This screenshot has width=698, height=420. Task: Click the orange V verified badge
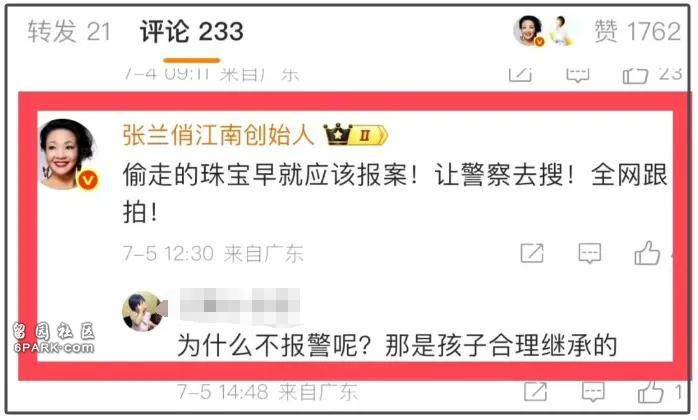point(88,180)
